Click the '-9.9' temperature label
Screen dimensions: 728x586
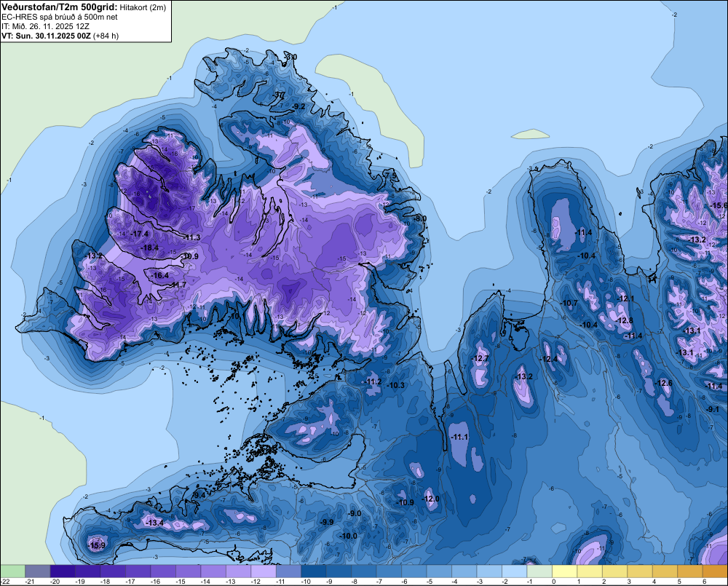[326, 523]
